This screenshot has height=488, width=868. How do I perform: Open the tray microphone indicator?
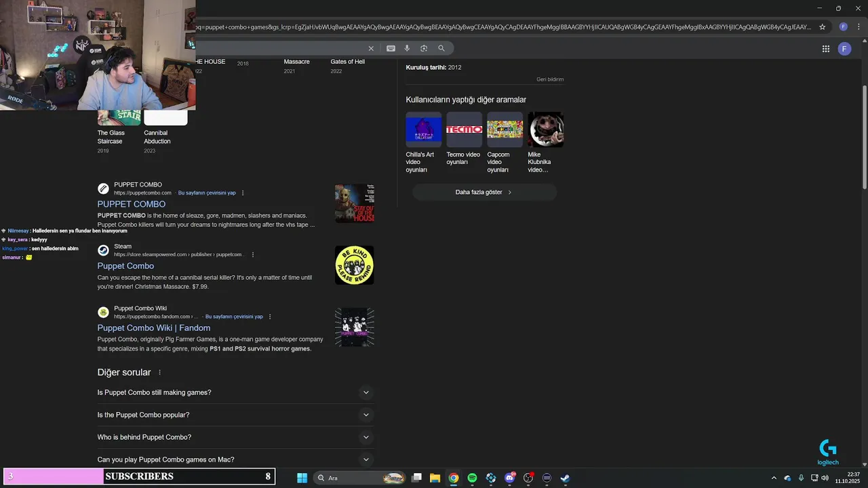tap(801, 478)
